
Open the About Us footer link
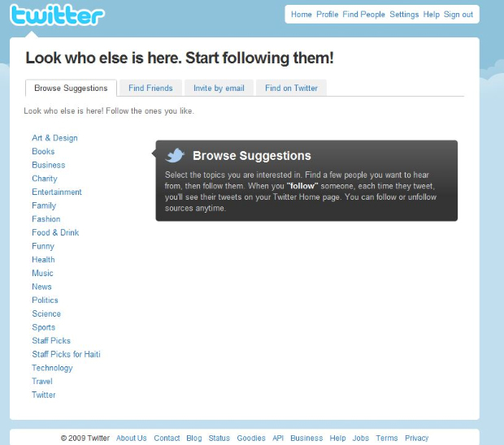point(132,438)
